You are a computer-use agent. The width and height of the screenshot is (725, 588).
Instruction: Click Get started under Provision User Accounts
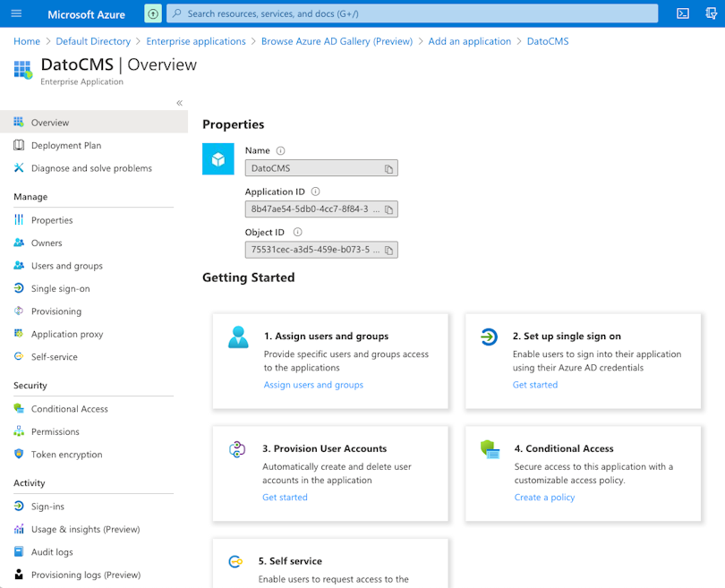click(285, 497)
